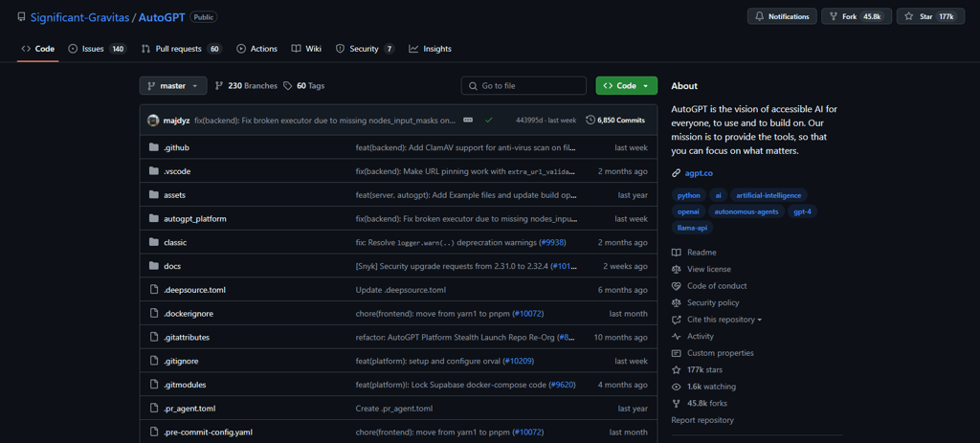Star the repository with the Star button

tap(930, 17)
